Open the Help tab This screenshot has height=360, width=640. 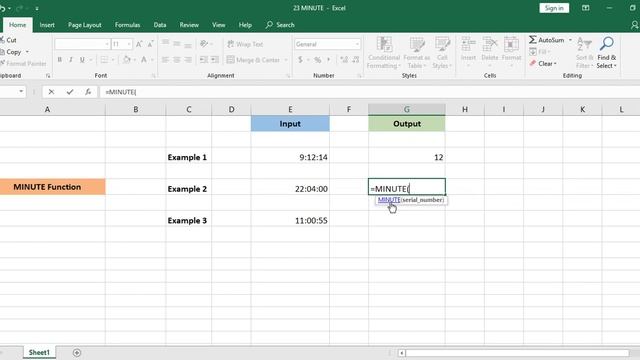[245, 25]
